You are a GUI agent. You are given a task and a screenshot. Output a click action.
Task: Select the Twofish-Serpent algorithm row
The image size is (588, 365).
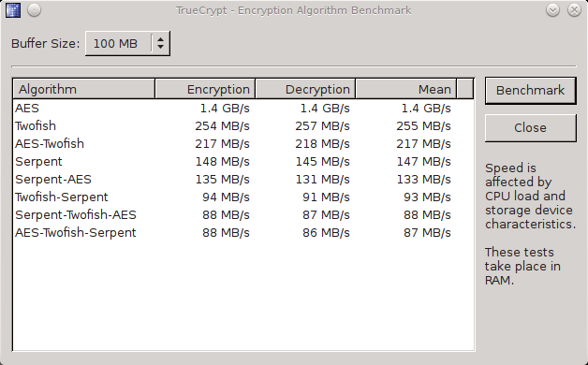(243, 197)
